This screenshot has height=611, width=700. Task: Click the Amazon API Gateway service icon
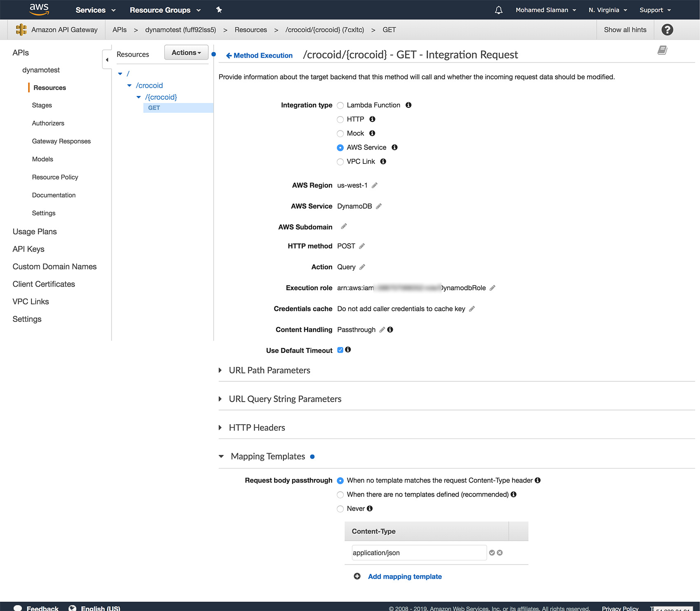[21, 30]
